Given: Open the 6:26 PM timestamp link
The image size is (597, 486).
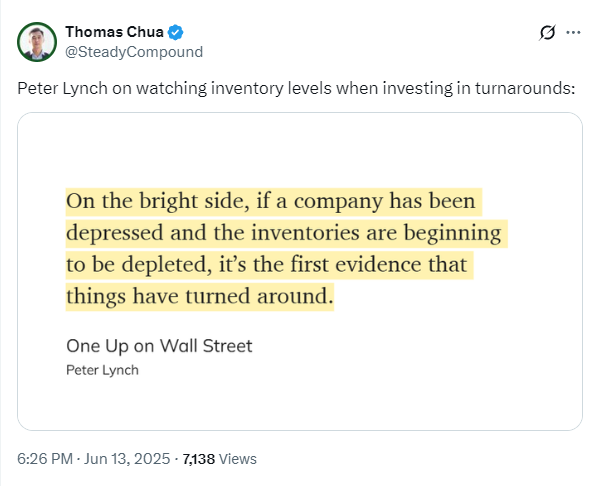Looking at the screenshot, I should tap(45, 459).
